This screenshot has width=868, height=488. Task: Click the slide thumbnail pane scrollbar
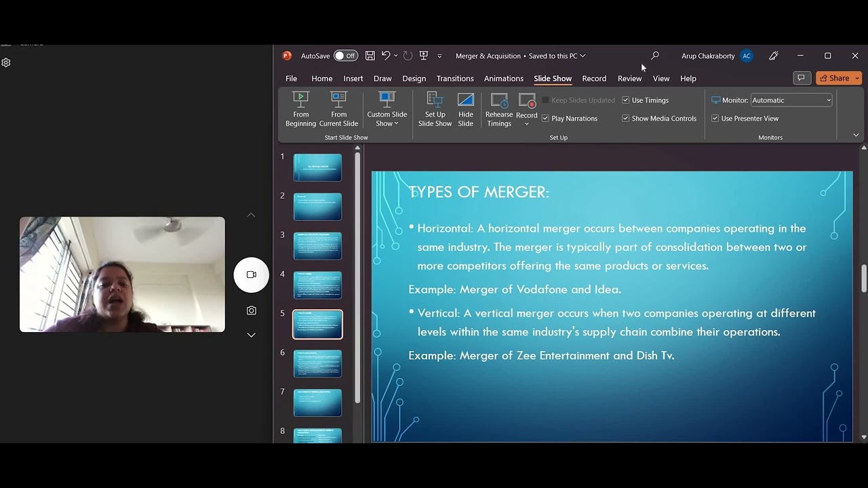pos(357,277)
